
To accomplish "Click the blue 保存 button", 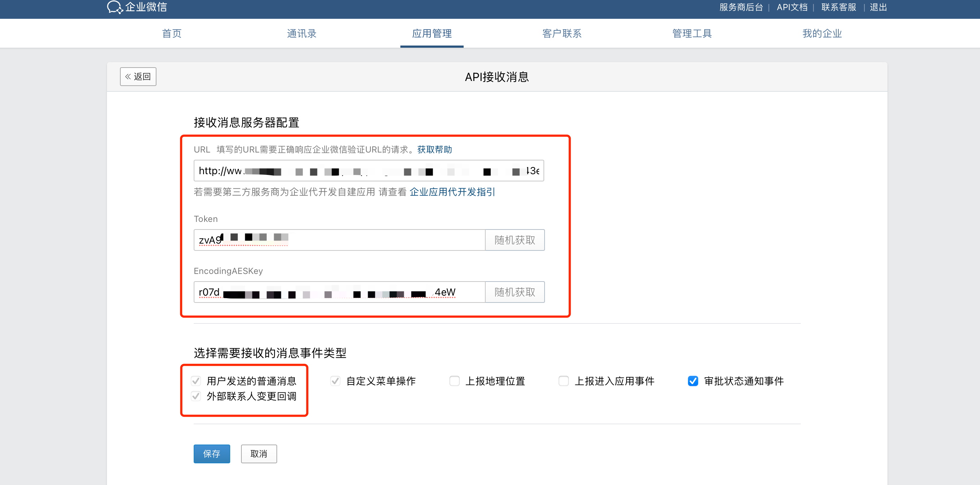I will 211,454.
